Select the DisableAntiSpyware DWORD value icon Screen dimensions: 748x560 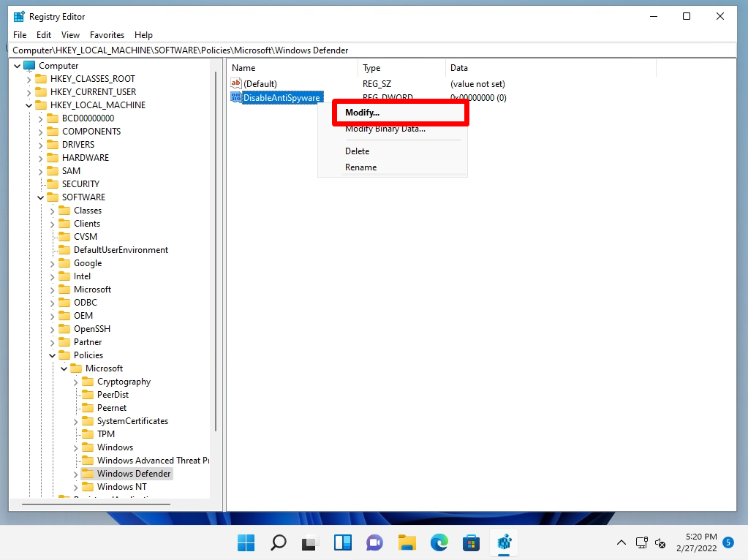point(236,97)
